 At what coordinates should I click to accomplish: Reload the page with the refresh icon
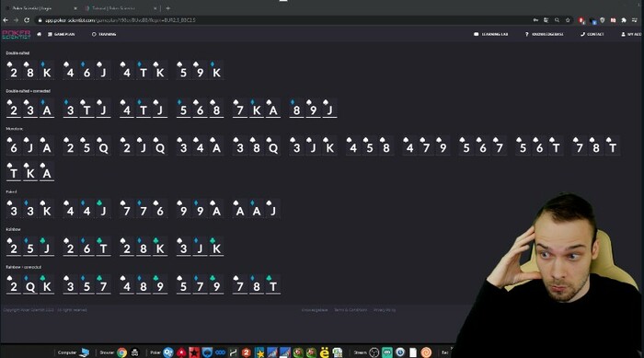point(27,19)
